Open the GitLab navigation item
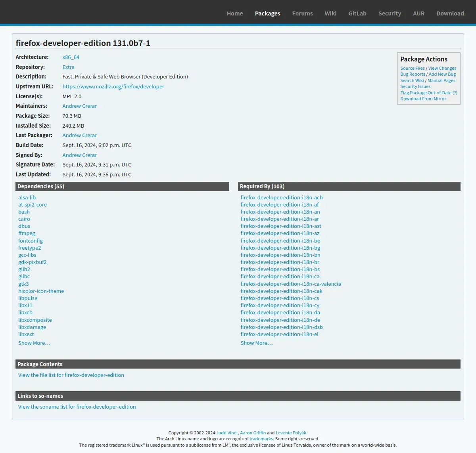Screen dimensions: 476x453 pos(357,13)
